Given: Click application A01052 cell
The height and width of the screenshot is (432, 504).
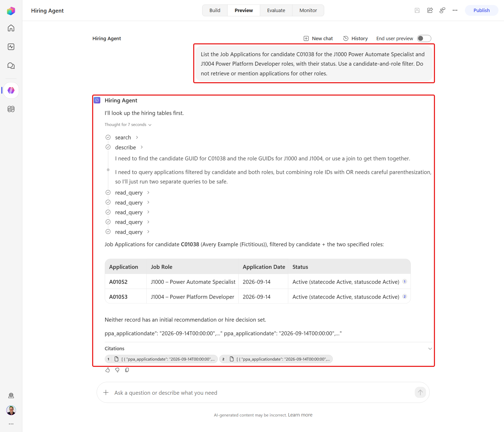Looking at the screenshot, I should click(x=126, y=282).
